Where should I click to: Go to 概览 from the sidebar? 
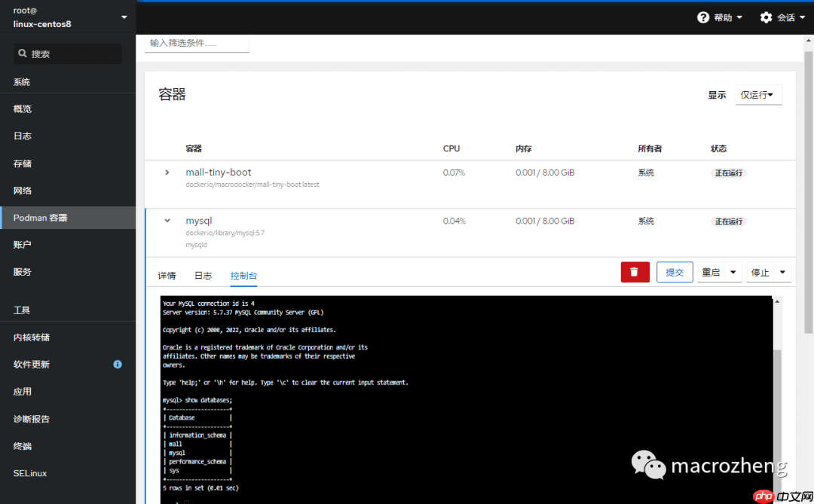click(x=22, y=108)
